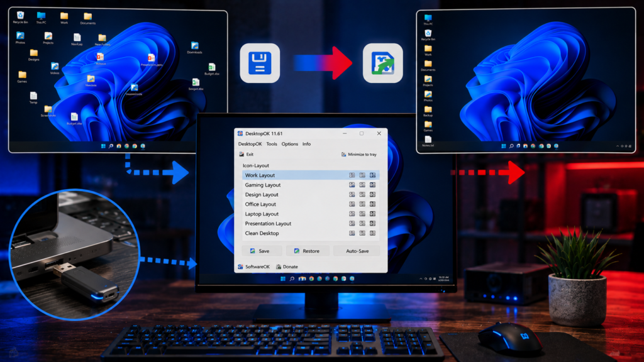Open Photos on the right desktop
The image size is (644, 362).
tap(428, 96)
